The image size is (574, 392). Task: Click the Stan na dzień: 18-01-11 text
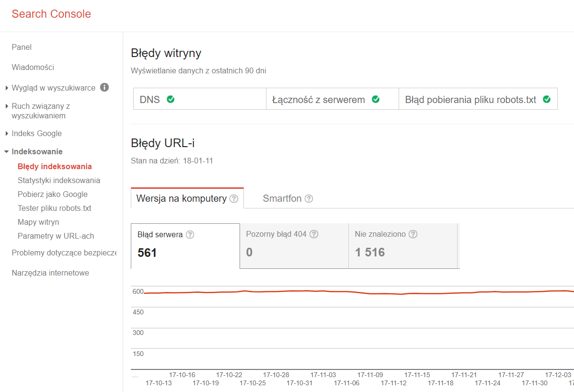tap(172, 161)
